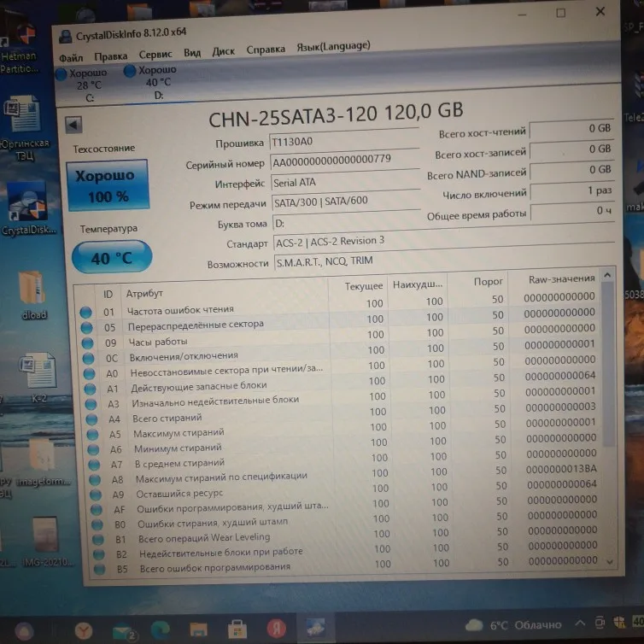
Task: Click the transfer mode field SATA/300 | SATA/600
Action: click(345, 202)
